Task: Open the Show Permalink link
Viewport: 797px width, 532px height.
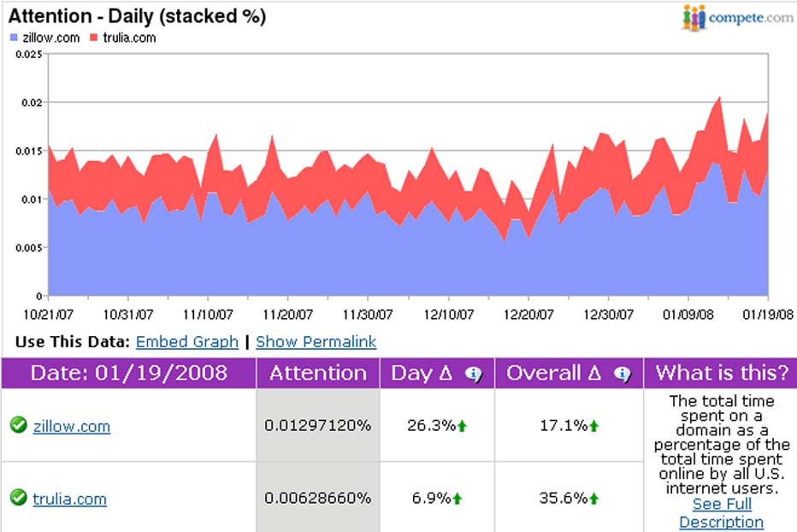Action: tap(316, 342)
